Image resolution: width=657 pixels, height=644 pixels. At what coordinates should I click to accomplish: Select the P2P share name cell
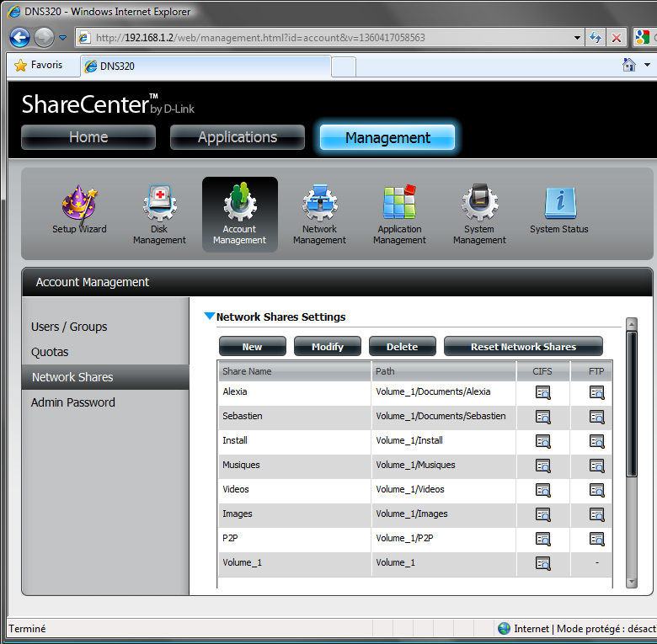294,539
